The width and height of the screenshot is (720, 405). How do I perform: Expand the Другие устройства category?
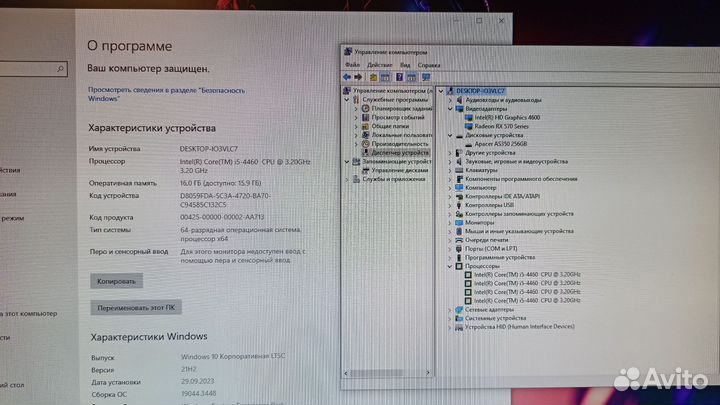click(450, 153)
